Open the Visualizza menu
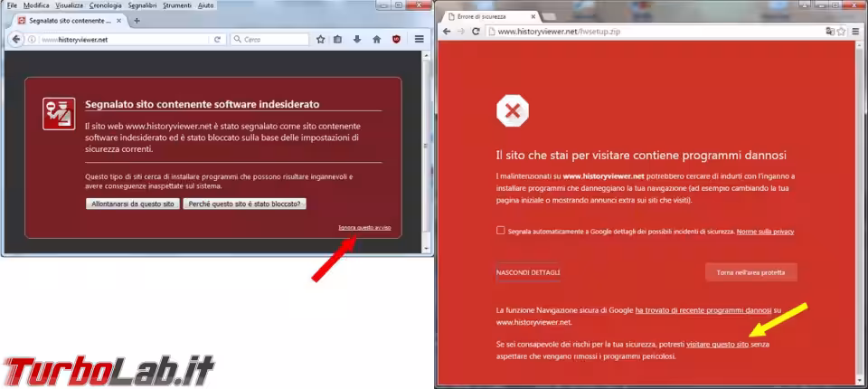This screenshot has height=389, width=868. pyautogui.click(x=70, y=5)
